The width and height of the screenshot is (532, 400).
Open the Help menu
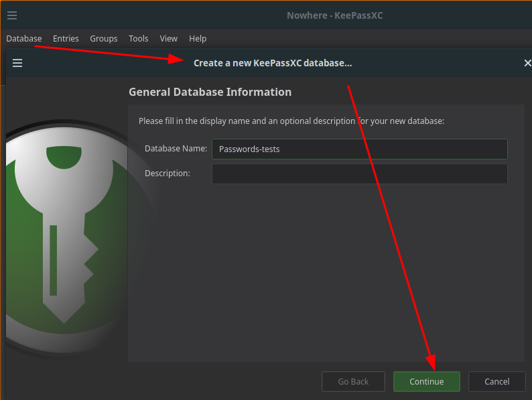(x=198, y=39)
